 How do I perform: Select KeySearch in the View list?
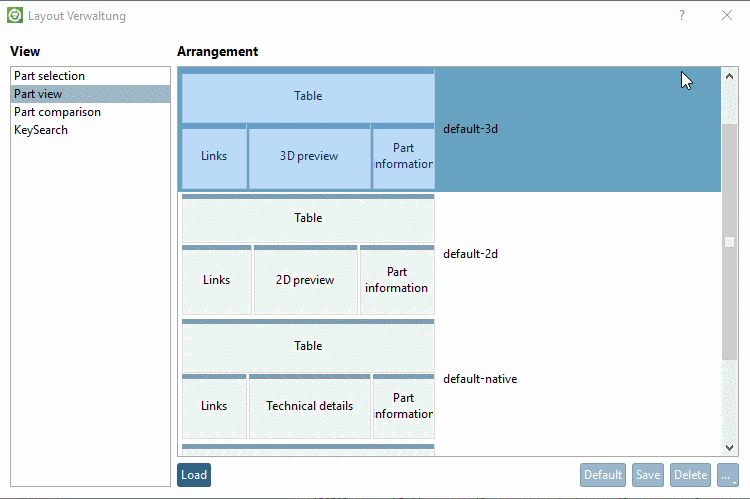90,130
